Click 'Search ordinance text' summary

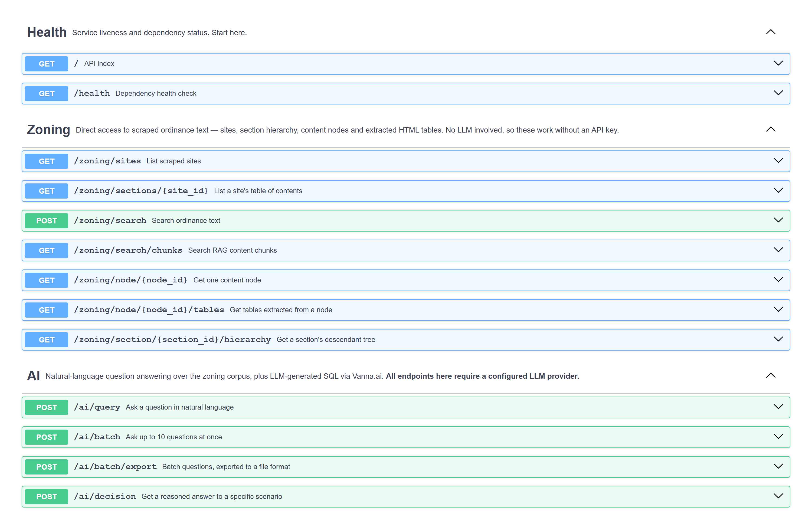pyautogui.click(x=186, y=220)
